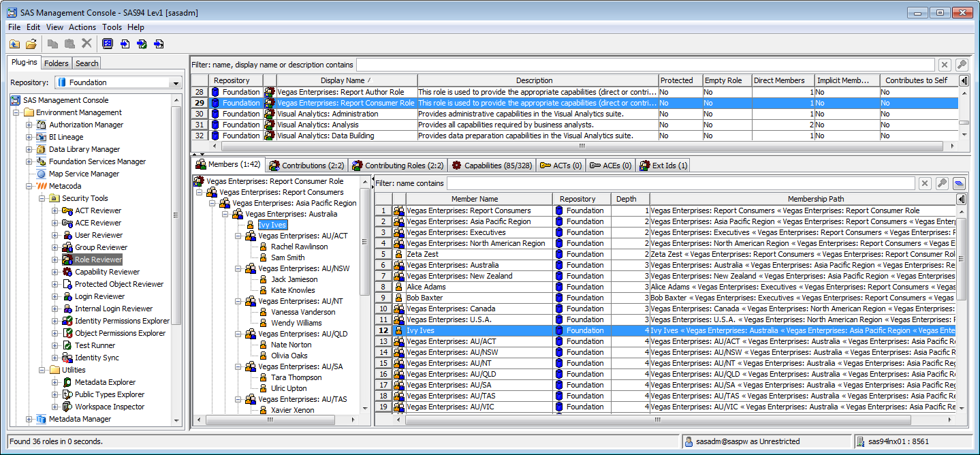Click the Test Runner icon

point(67,345)
